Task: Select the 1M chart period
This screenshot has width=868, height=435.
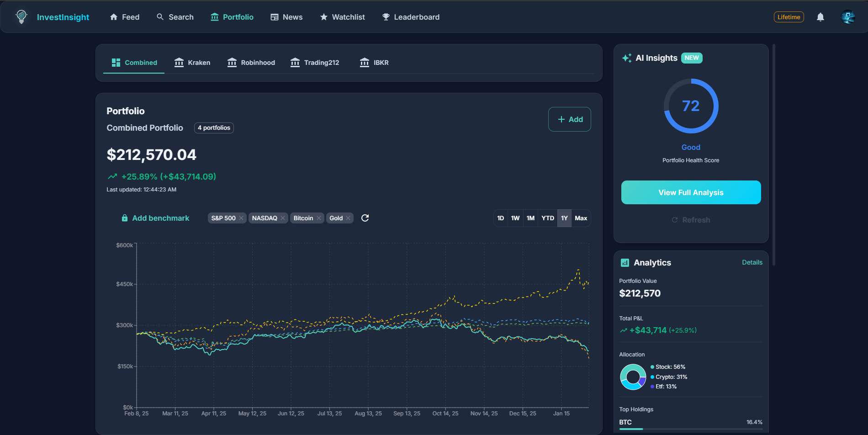Action: click(x=530, y=218)
